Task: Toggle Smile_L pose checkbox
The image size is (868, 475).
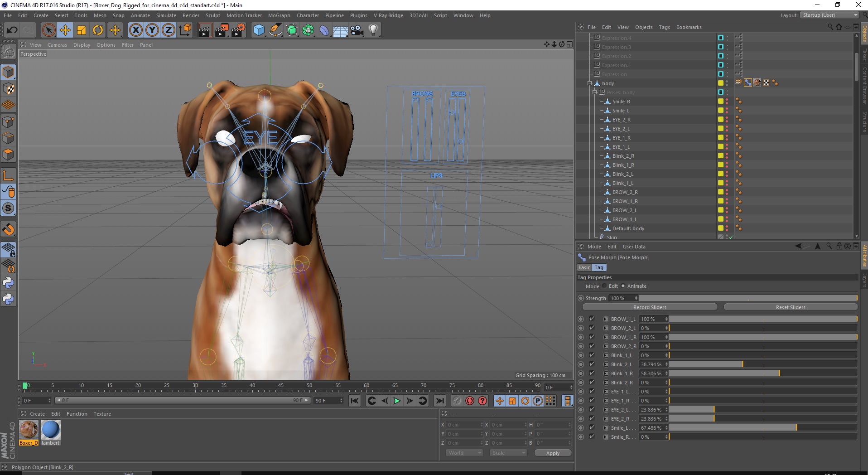Action: (592, 427)
